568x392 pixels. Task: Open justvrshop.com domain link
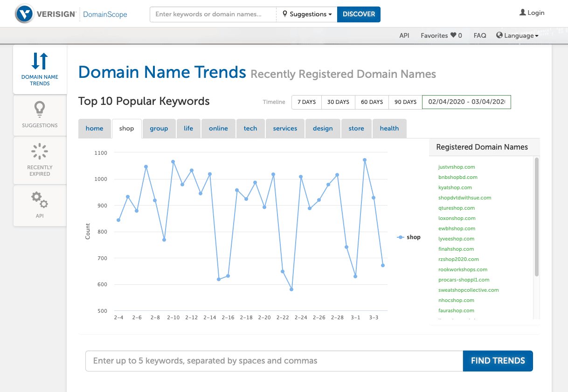[x=457, y=167]
